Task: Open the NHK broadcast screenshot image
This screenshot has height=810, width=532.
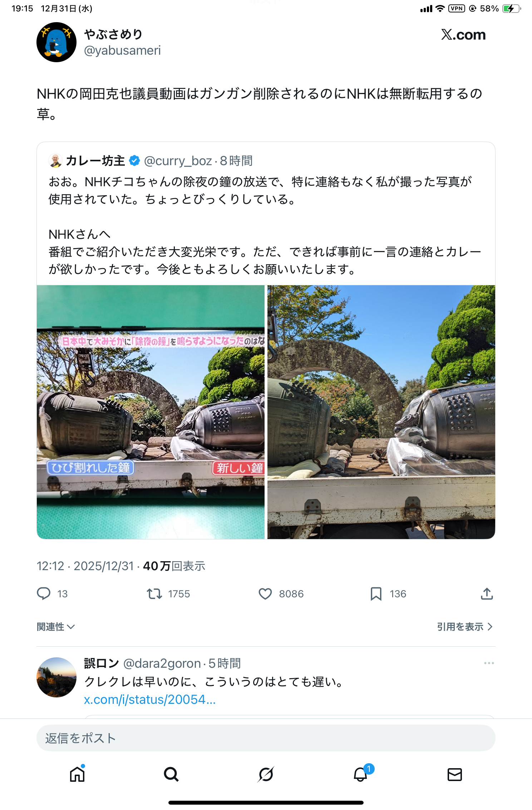Action: click(151, 412)
